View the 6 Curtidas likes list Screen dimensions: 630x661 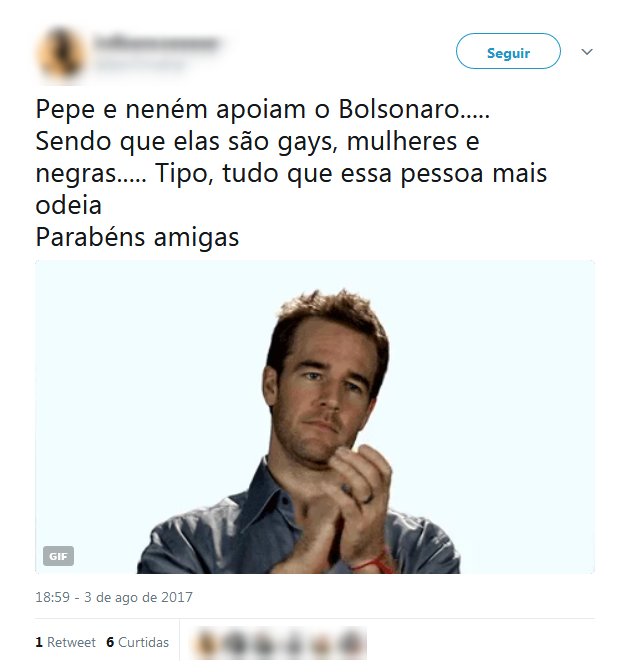(x=137, y=642)
